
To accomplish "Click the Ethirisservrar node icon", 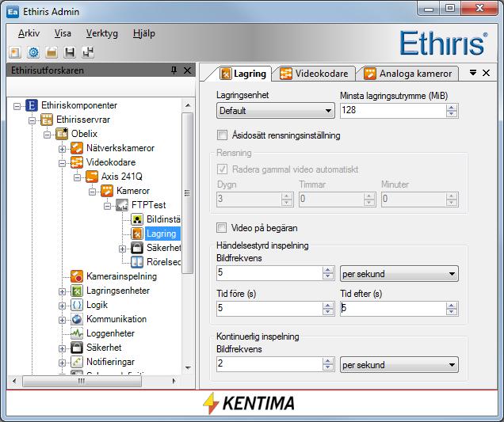I will (x=47, y=120).
